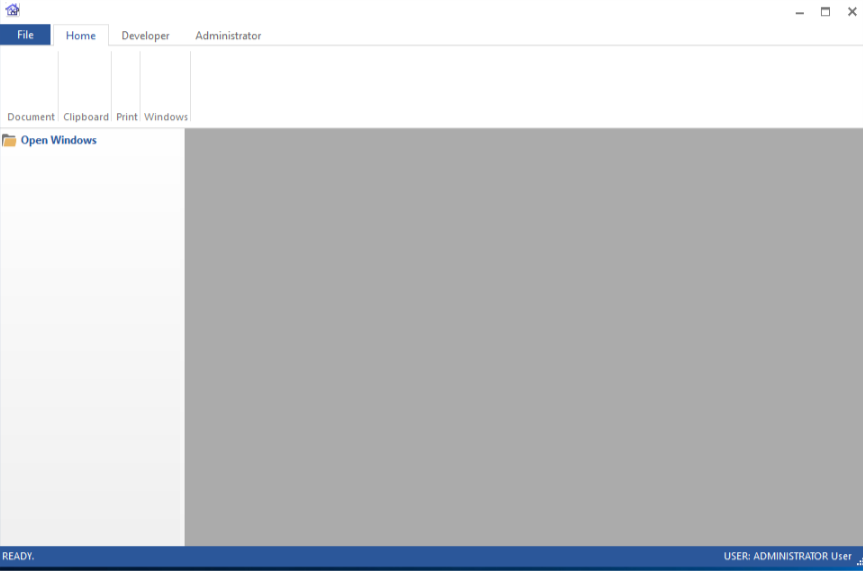The image size is (863, 571).
Task: Click the application house icon in title bar
Action: 13,9
